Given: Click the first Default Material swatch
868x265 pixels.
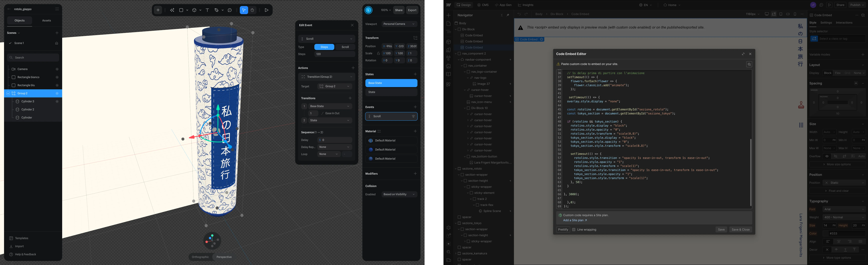Looking at the screenshot, I should pos(371,140).
